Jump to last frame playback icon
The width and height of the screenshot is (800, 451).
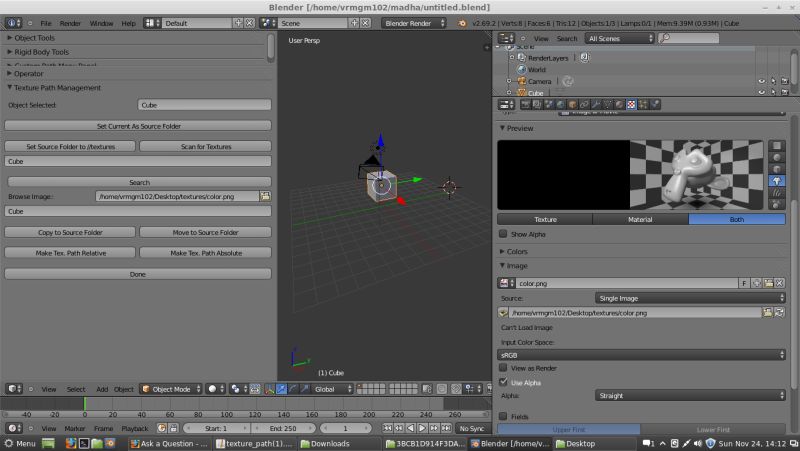point(446,428)
